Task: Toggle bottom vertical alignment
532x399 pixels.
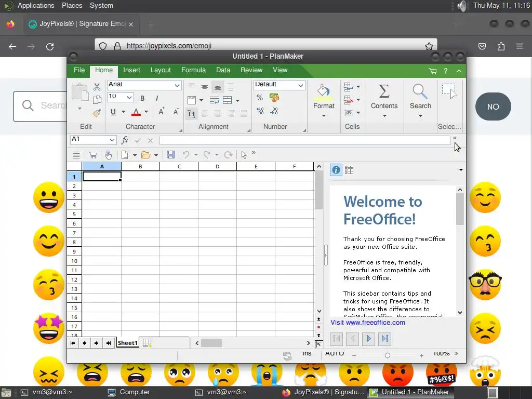Action: [x=218, y=87]
